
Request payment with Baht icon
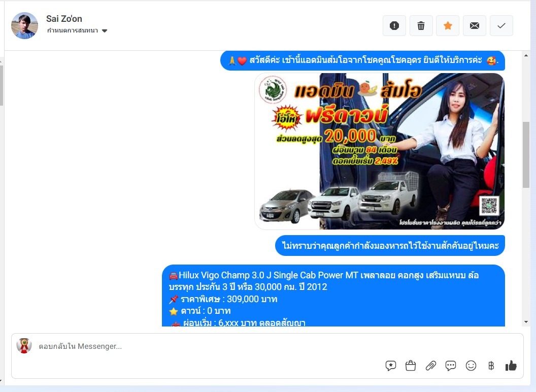491,366
